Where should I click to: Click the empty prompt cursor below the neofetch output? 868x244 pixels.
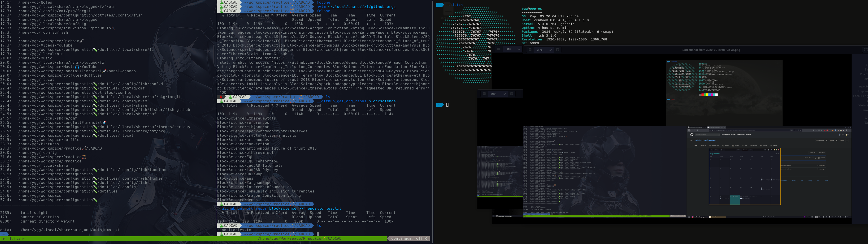click(x=448, y=105)
